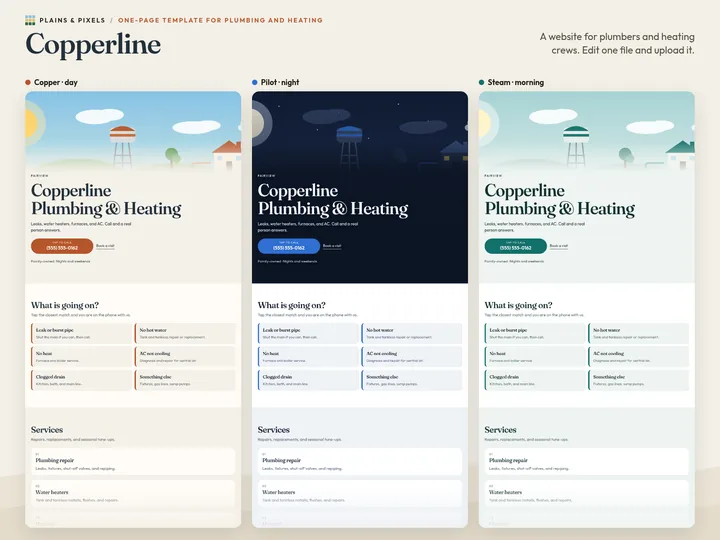Viewport: 720px width, 540px height.
Task: Click the sun illustration in Copper preview
Action: [31, 124]
